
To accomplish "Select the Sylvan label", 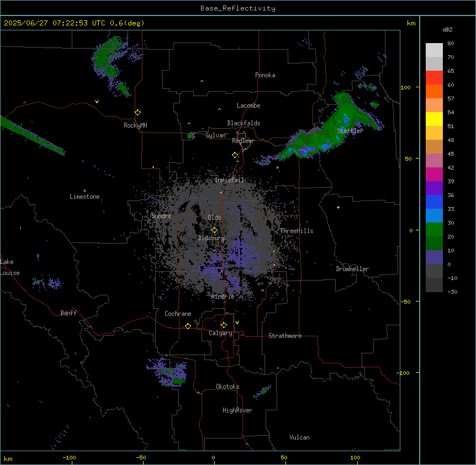I will click(215, 135).
